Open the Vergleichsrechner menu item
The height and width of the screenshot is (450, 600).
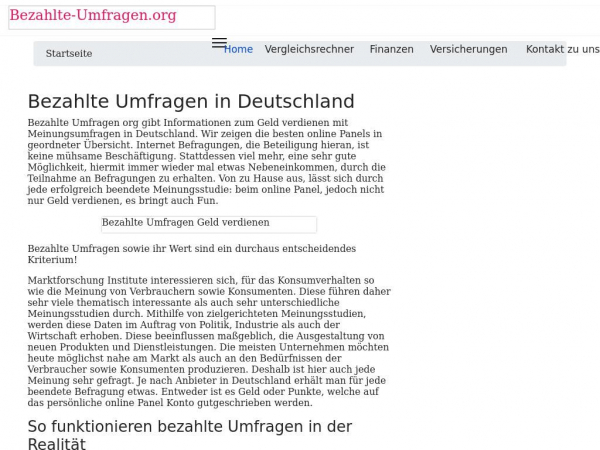tap(309, 49)
